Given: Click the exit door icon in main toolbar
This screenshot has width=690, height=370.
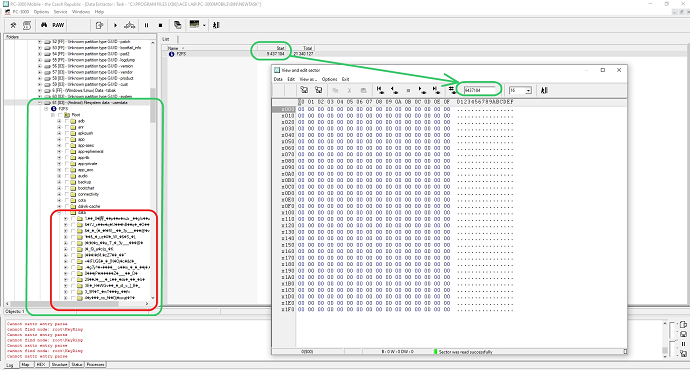Looking at the screenshot, I should coord(216,25).
